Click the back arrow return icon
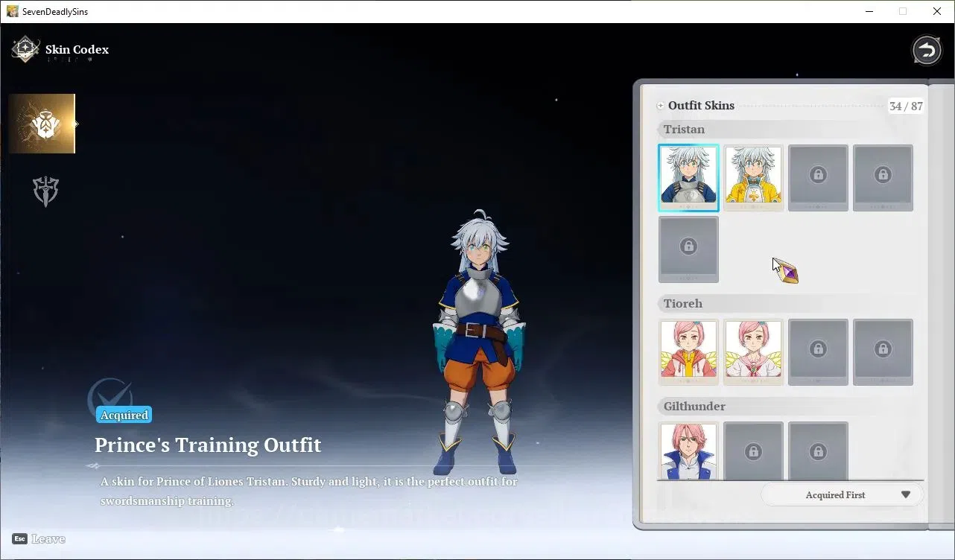Viewport: 955px width, 560px height. pos(927,50)
